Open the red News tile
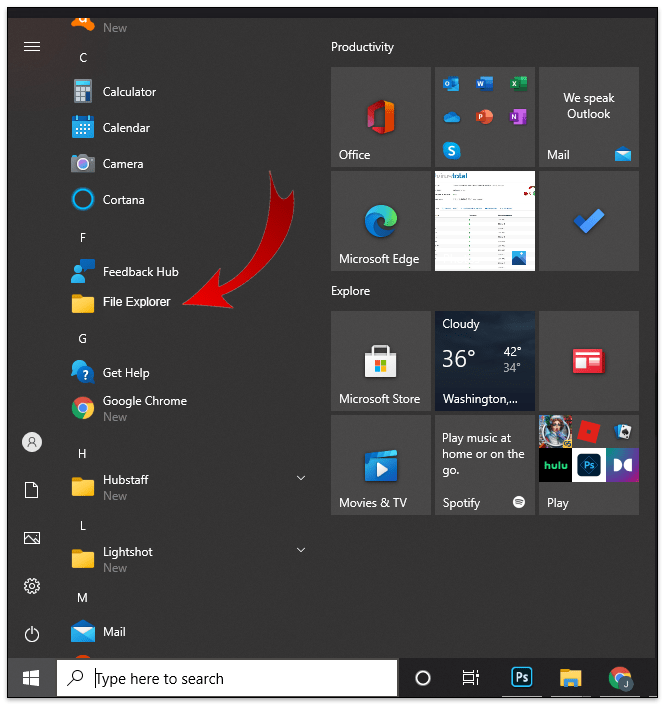 589,361
